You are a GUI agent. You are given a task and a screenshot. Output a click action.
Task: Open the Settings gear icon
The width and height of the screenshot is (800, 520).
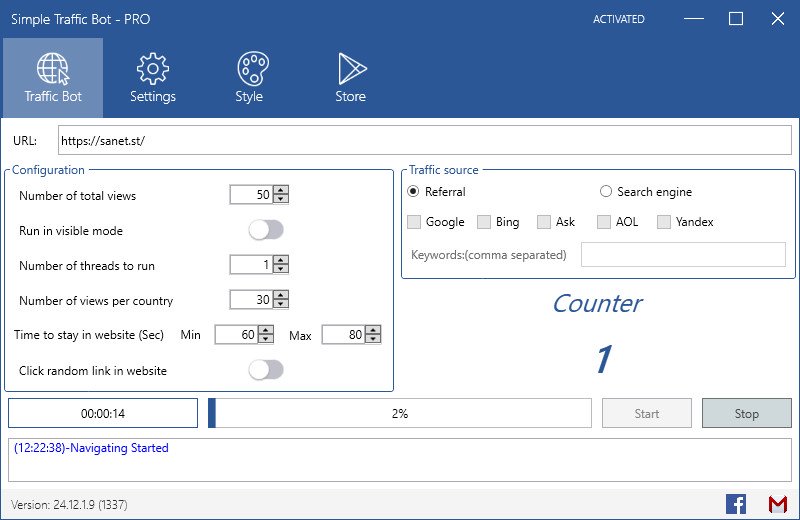[x=152, y=69]
